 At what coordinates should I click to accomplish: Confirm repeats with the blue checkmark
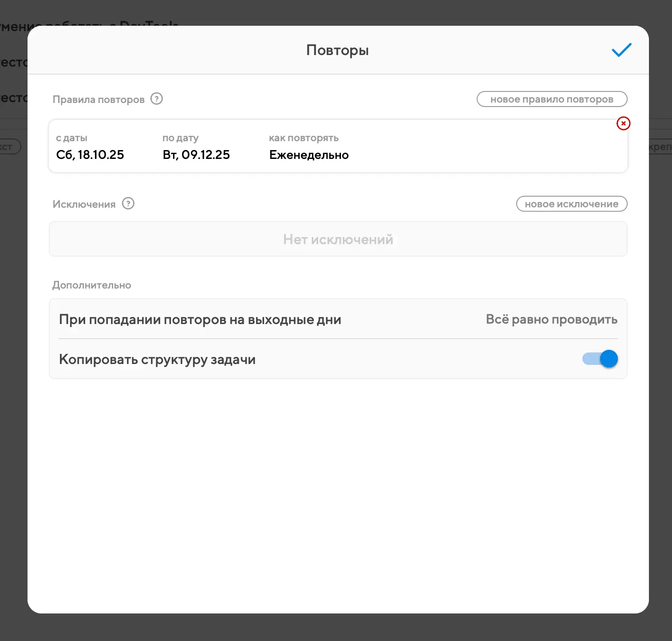pyautogui.click(x=621, y=50)
